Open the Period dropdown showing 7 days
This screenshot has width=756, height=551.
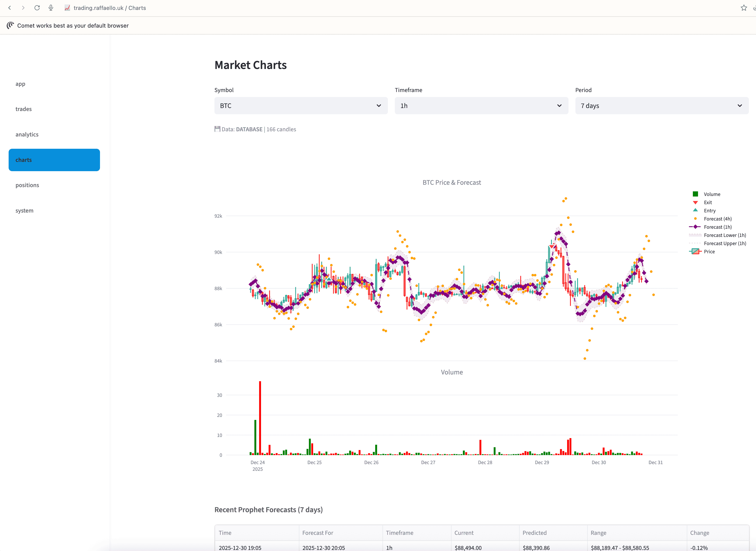[662, 106]
